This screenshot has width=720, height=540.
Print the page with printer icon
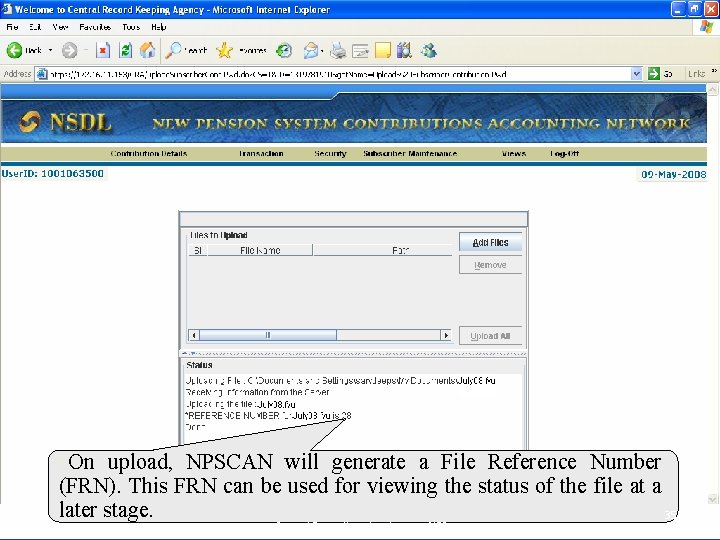tap(338, 50)
